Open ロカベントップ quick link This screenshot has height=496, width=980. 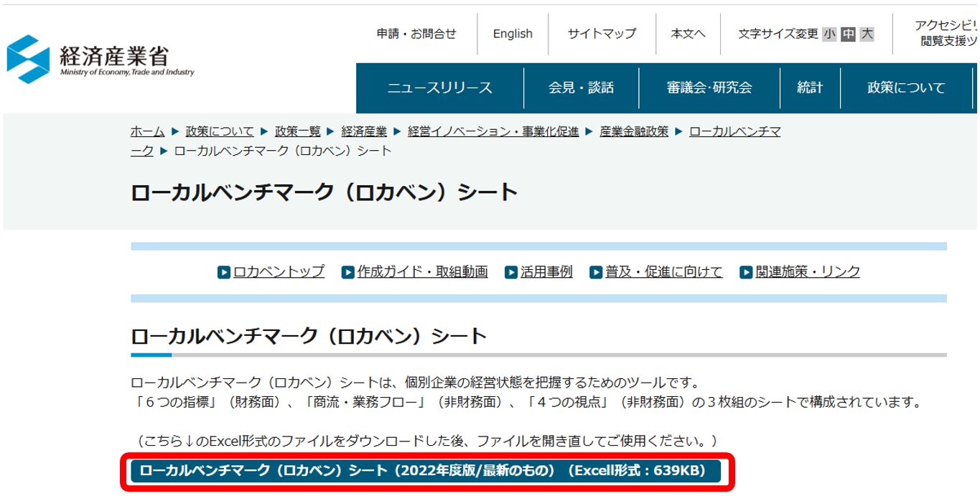(x=279, y=272)
